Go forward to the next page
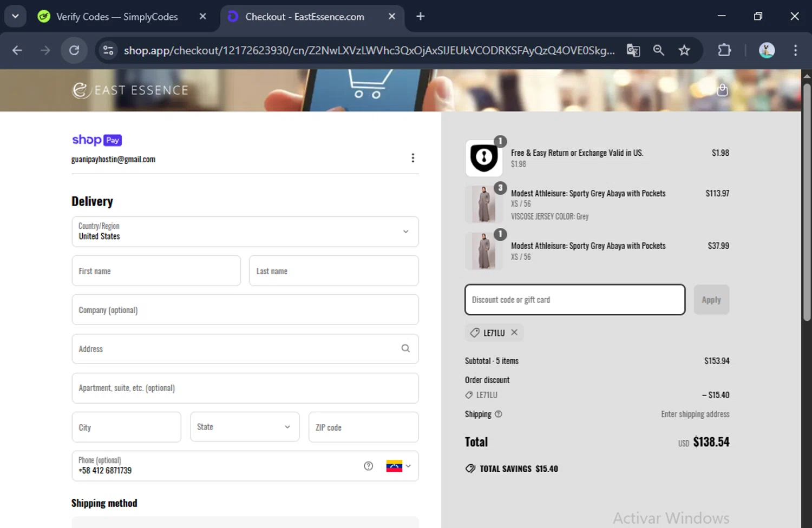Screen dimensions: 812x528 pyautogui.click(x=45, y=50)
